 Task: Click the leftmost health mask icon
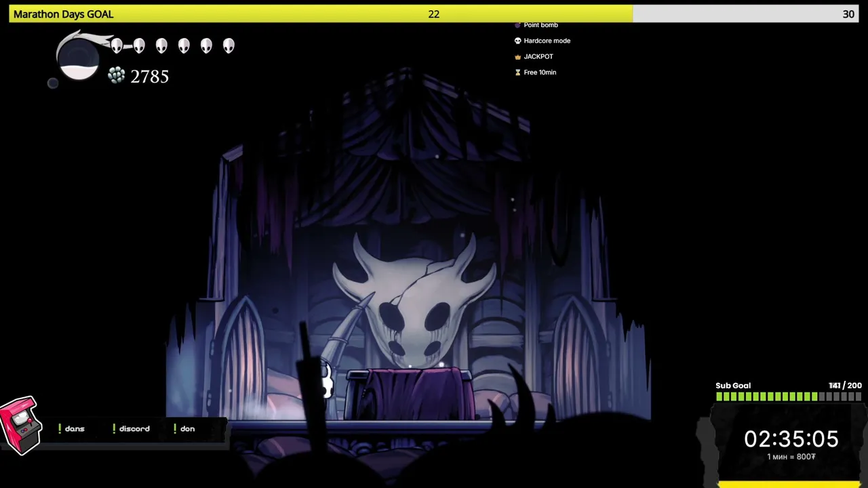[117, 46]
